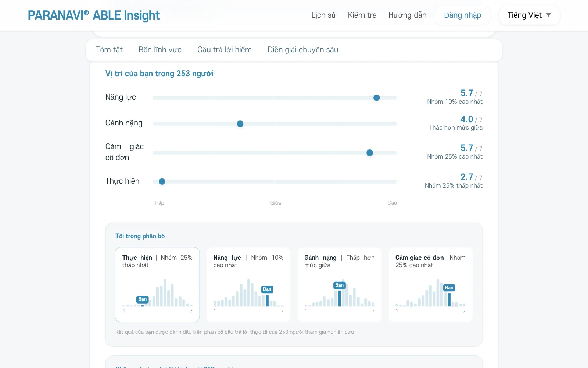588x368 pixels.
Task: Click the Thấp hơn mức giữa score label
Action: click(456, 128)
